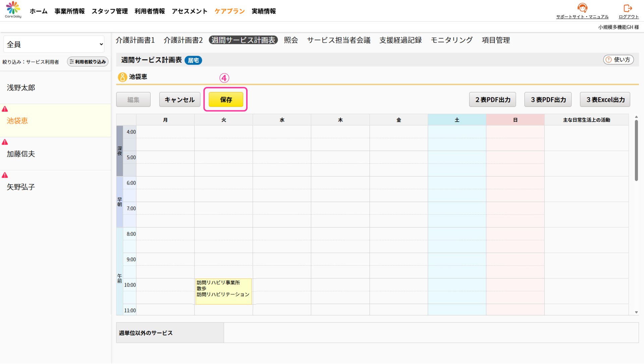Click the 週単位以外のサービス input field
644x364 pixels.
pyautogui.click(x=431, y=333)
